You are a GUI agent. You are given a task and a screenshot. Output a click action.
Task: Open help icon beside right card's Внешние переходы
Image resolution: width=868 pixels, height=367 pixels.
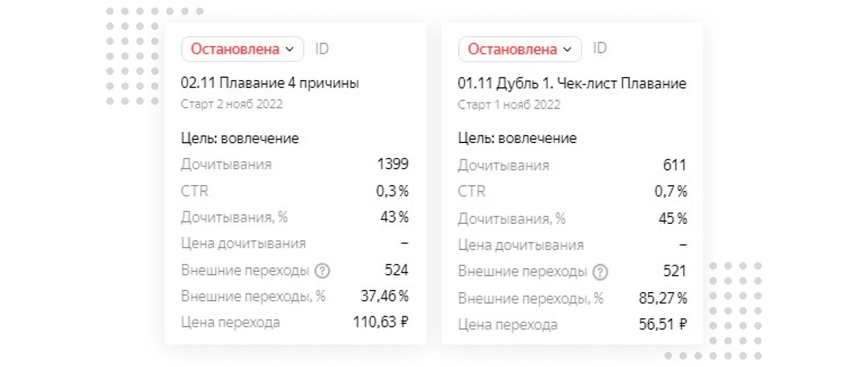[600, 271]
